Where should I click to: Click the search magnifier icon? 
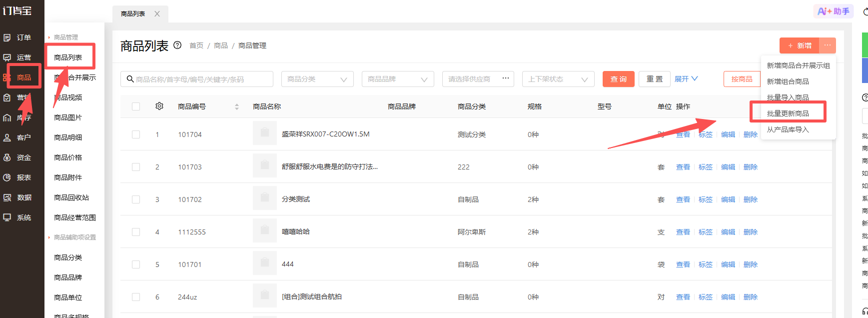130,79
